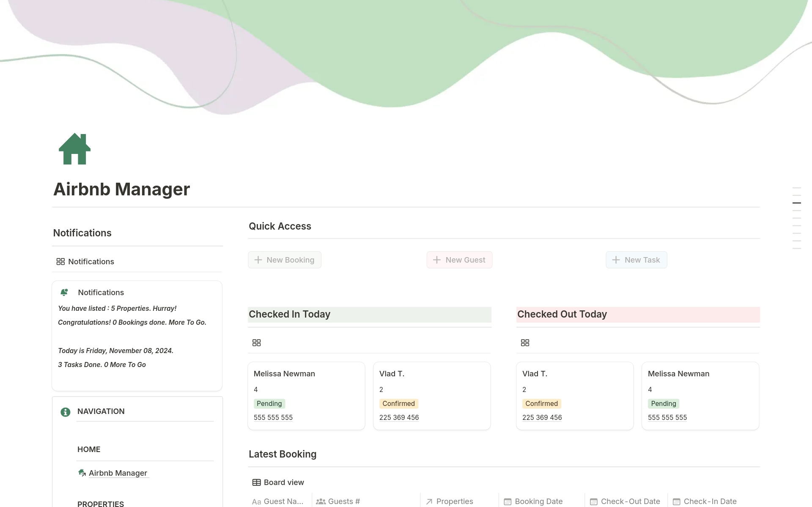
Task: Click the green home icon above the page title
Action: pos(74,148)
